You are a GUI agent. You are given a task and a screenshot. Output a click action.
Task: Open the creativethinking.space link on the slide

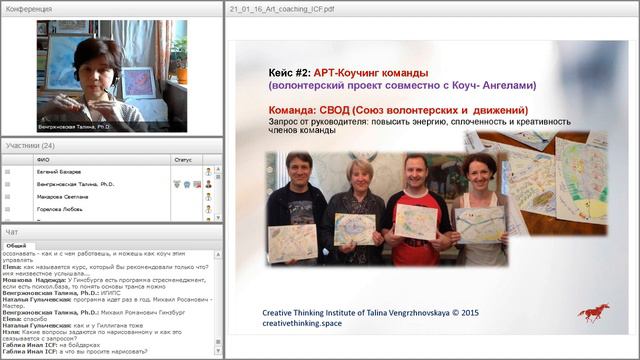[302, 323]
